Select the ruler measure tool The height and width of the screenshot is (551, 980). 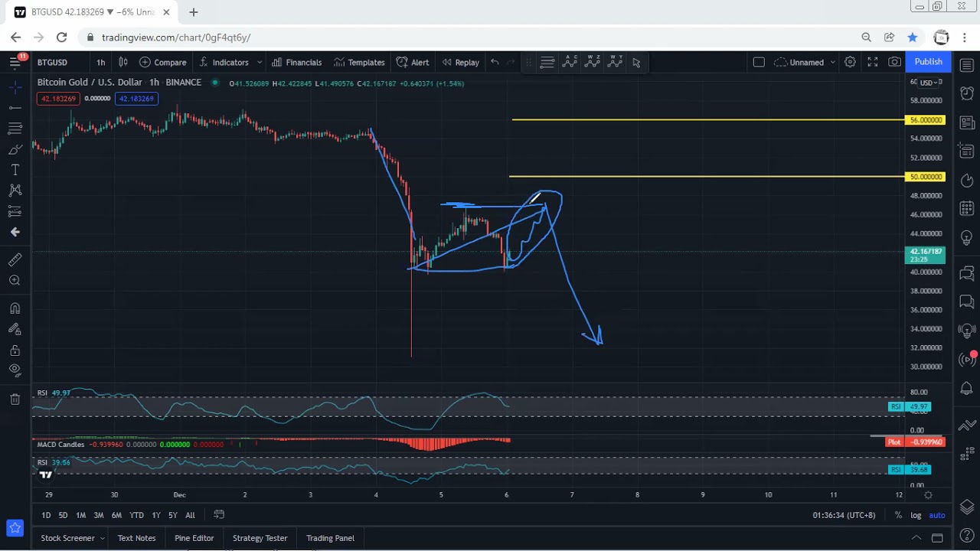pyautogui.click(x=15, y=260)
